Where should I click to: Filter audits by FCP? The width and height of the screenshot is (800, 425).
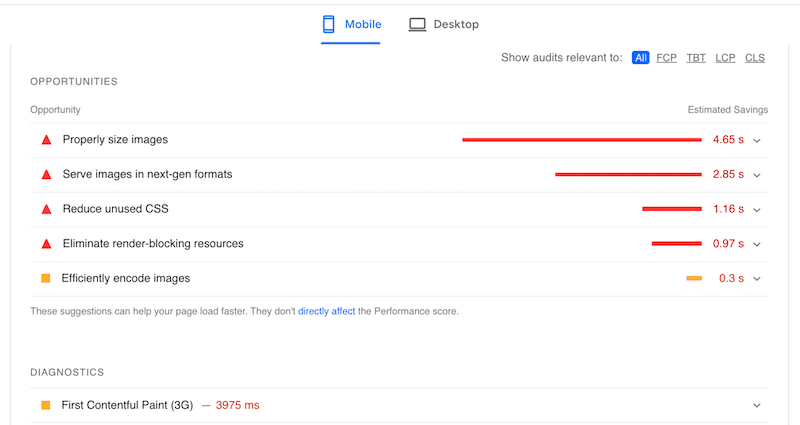click(666, 58)
